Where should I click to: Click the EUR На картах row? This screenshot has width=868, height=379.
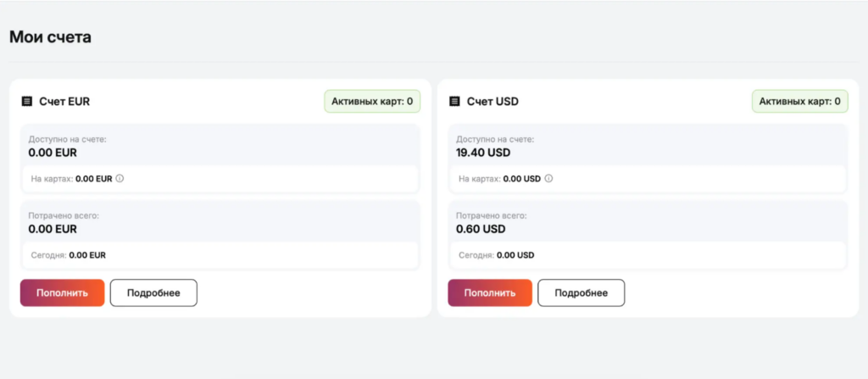coord(220,179)
